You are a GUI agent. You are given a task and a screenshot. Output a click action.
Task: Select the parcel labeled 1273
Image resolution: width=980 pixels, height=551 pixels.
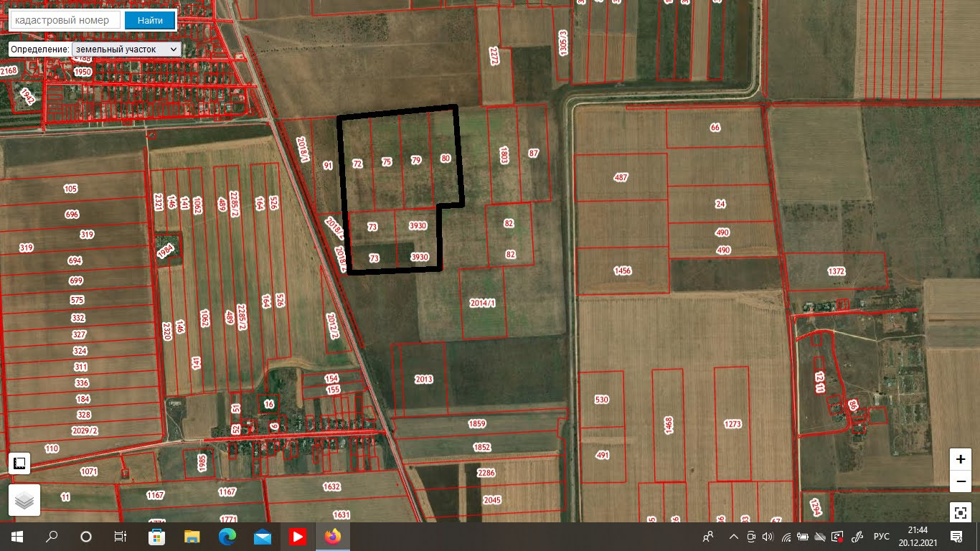click(x=732, y=424)
